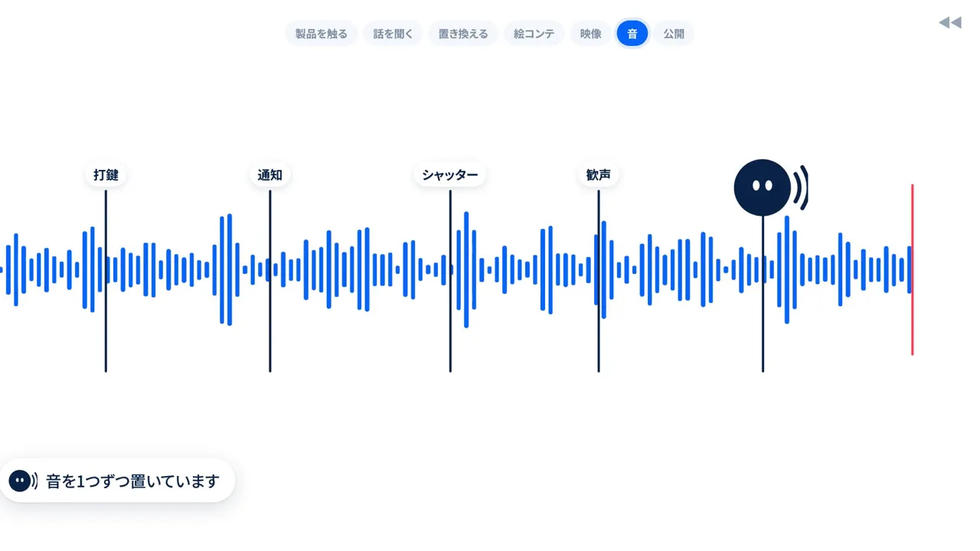The width and height of the screenshot is (980, 551).
Task: Click the 音を1つずつ置いています status text
Action: pos(132,481)
